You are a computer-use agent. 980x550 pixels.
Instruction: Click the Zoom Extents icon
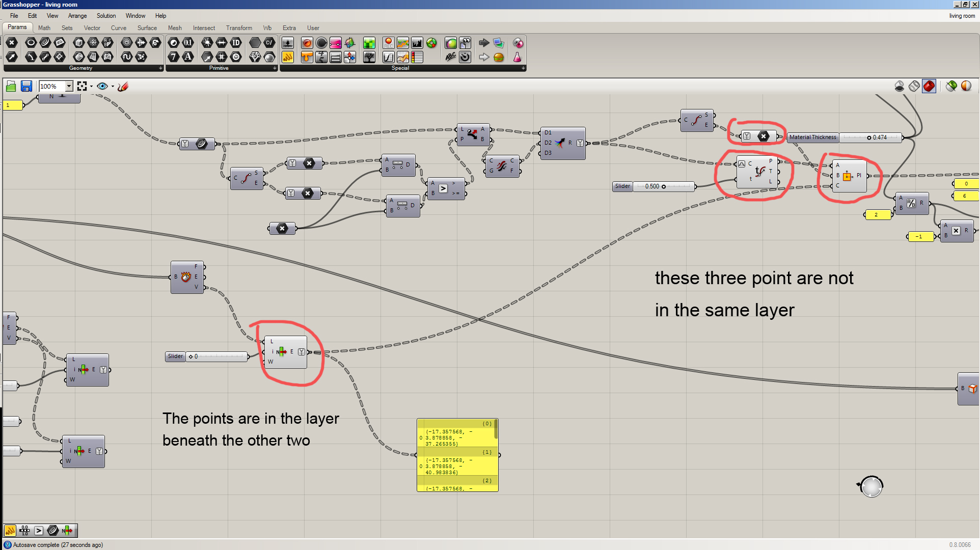pos(82,86)
